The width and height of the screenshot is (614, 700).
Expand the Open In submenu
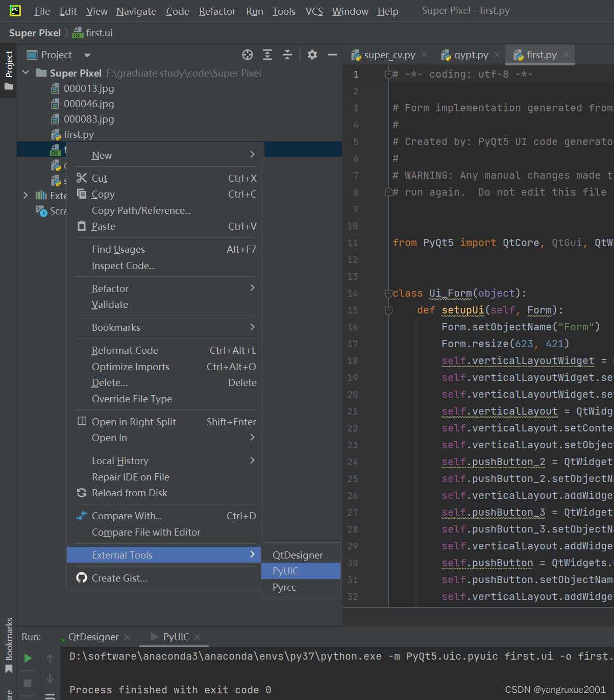(252, 437)
